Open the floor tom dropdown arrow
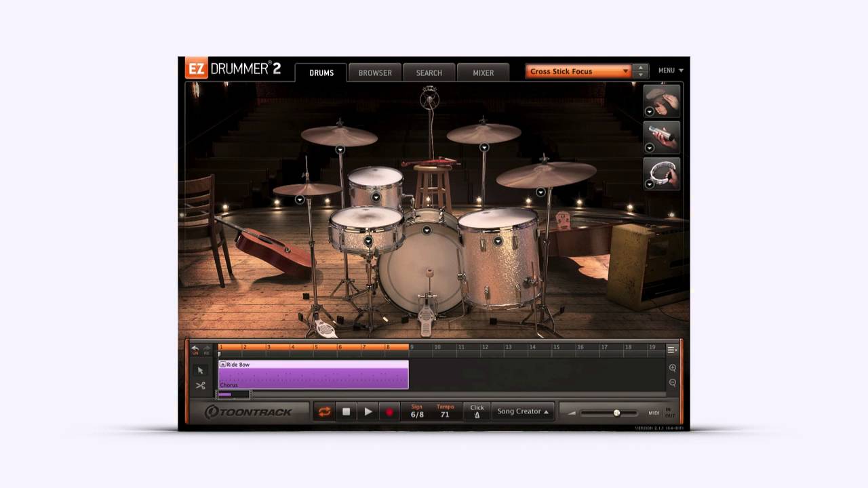868x488 pixels. click(x=498, y=241)
